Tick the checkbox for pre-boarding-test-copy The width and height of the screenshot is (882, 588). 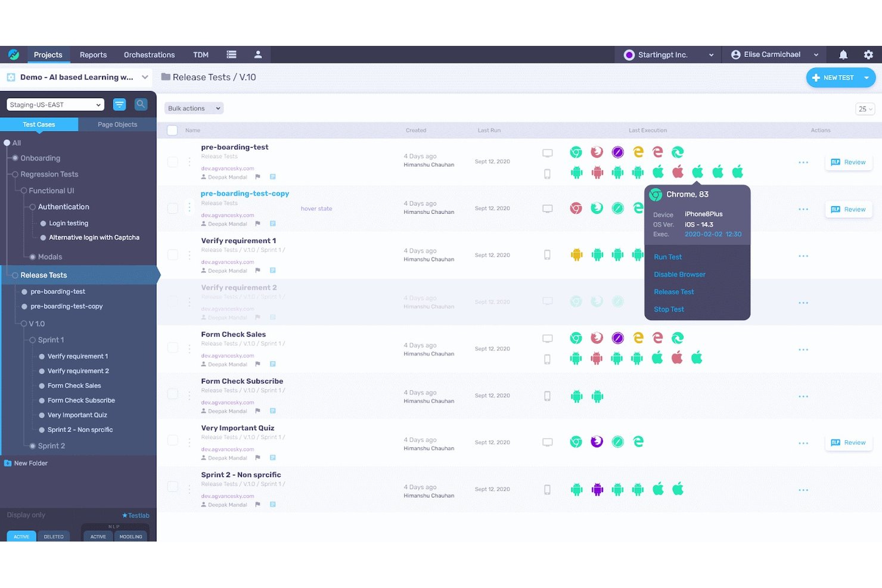[x=172, y=208]
